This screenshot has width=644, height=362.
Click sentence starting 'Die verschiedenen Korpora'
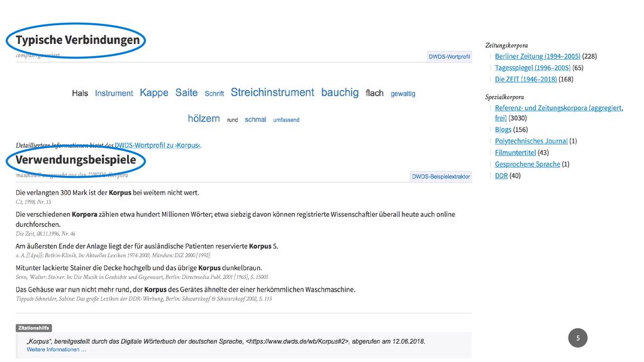pos(235,219)
